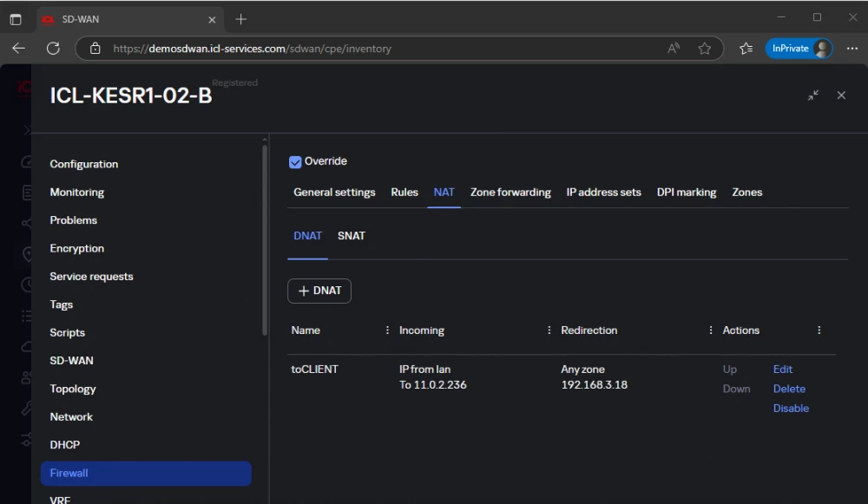Viewport: 868px width, 504px height.
Task: Click the InPrivate profile badge
Action: click(798, 48)
